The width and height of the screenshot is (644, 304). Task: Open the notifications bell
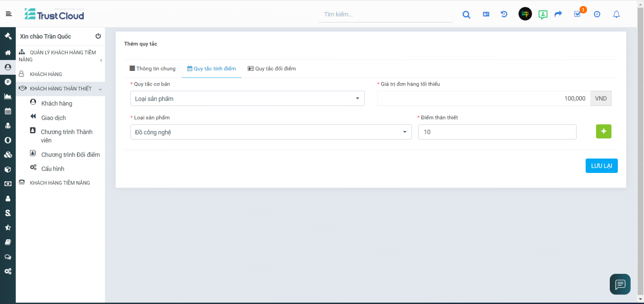616,14
